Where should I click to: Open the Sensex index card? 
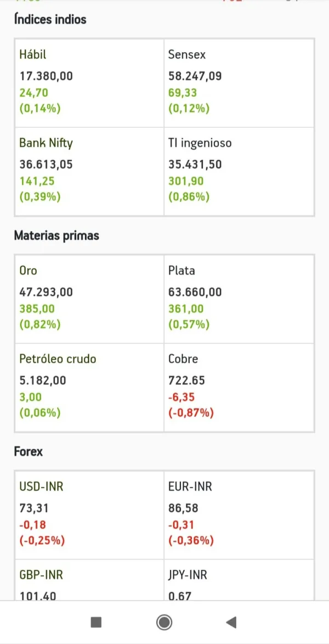coord(239,83)
